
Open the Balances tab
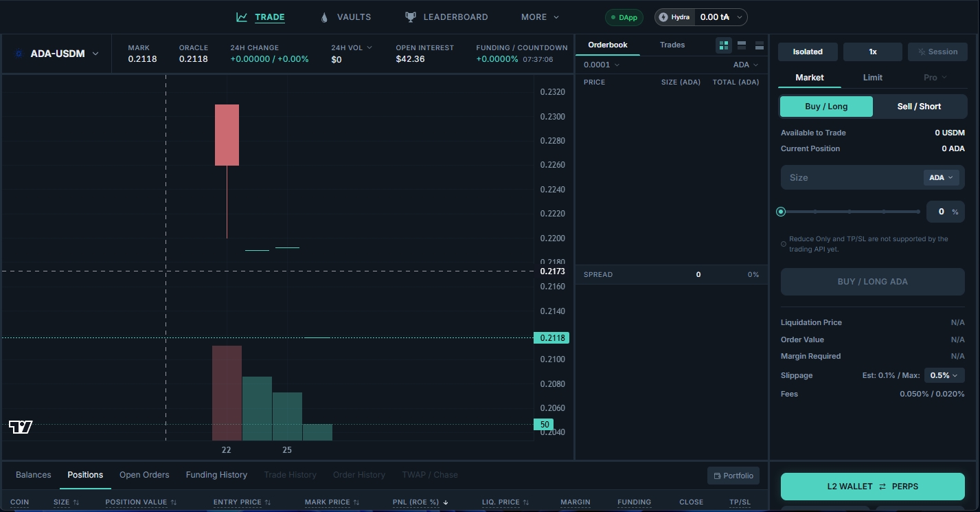point(34,475)
